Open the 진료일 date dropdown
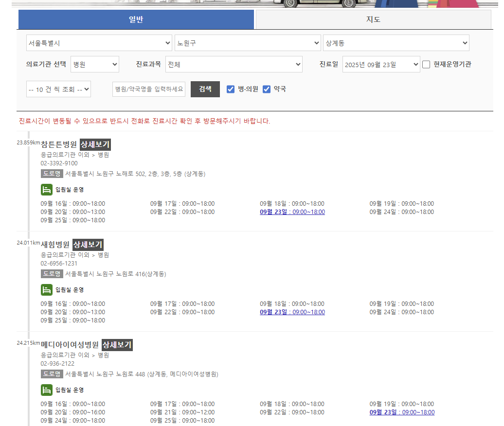Screen dimensions: 504x426 (x=381, y=64)
